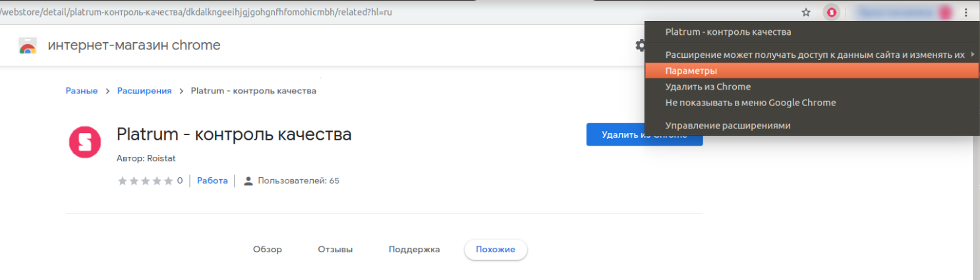Click Platrum - контроль качества menu header
The width and height of the screenshot is (980, 280).
812,32
